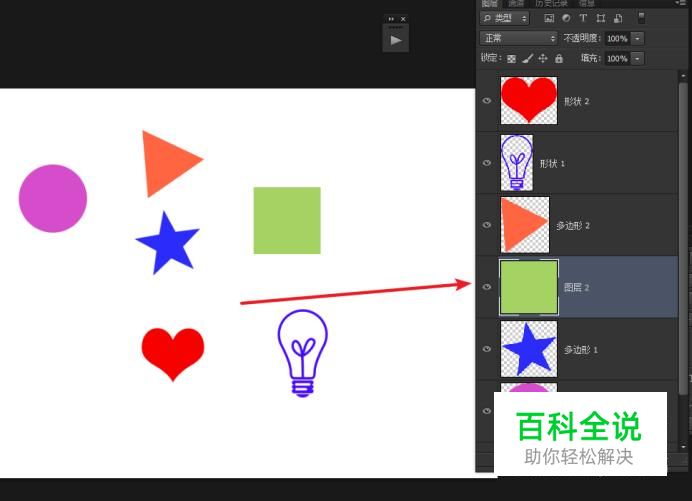
Task: Click the light bulb outline on the canvas
Action: (302, 353)
